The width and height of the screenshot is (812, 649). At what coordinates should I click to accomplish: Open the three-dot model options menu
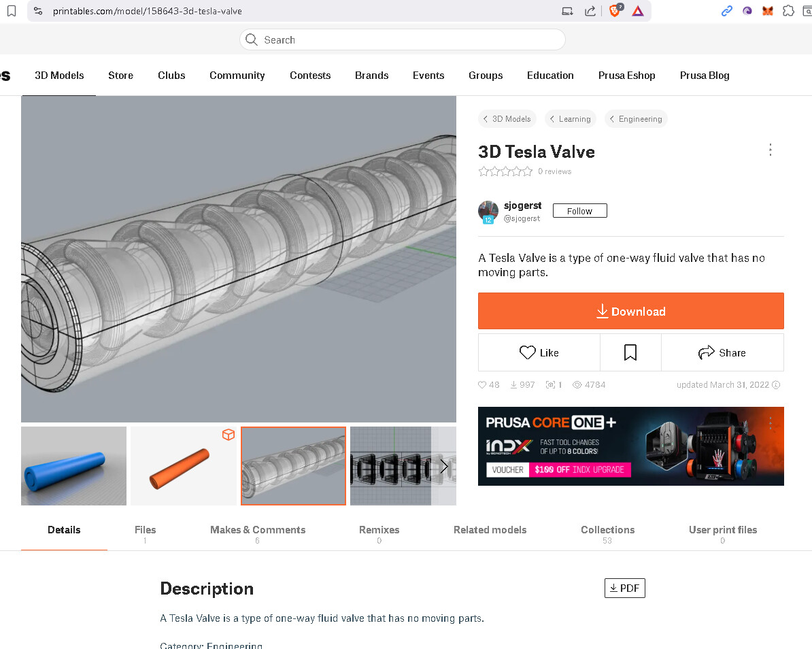(x=770, y=150)
